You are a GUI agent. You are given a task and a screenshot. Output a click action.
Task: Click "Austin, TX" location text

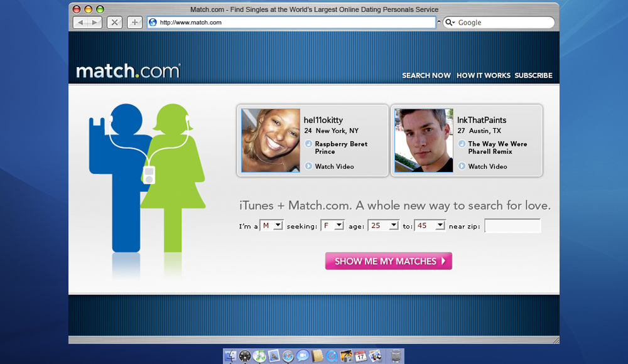point(485,131)
